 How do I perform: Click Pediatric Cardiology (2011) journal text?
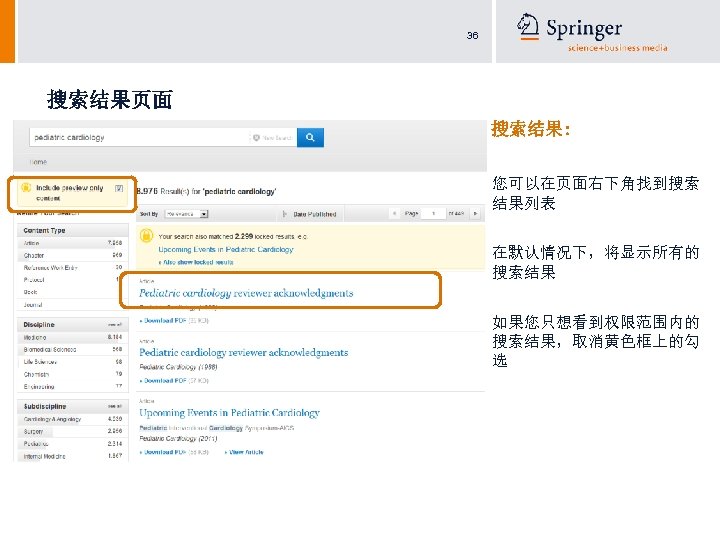tap(178, 439)
